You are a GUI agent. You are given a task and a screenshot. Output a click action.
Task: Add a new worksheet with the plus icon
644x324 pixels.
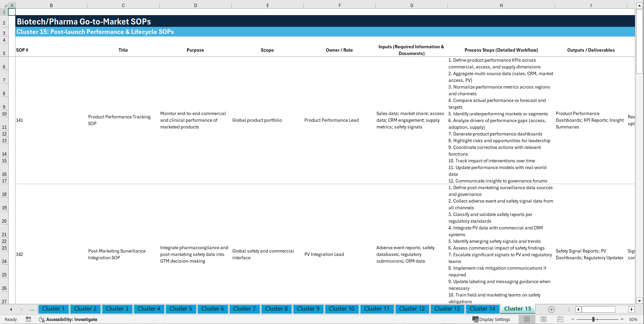point(551,309)
